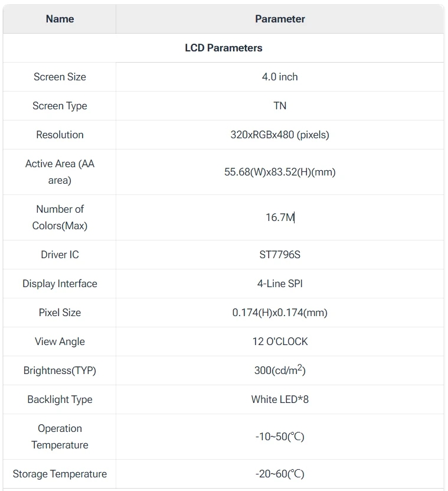This screenshot has height=491, width=448.
Task: Click the "300(cd/m2)" brightness value
Action: (x=280, y=371)
